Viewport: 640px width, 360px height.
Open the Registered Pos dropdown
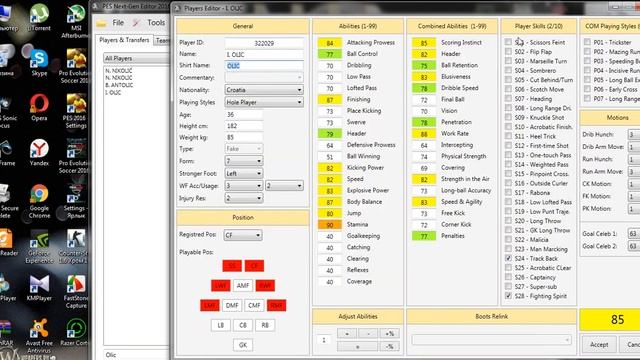243,235
